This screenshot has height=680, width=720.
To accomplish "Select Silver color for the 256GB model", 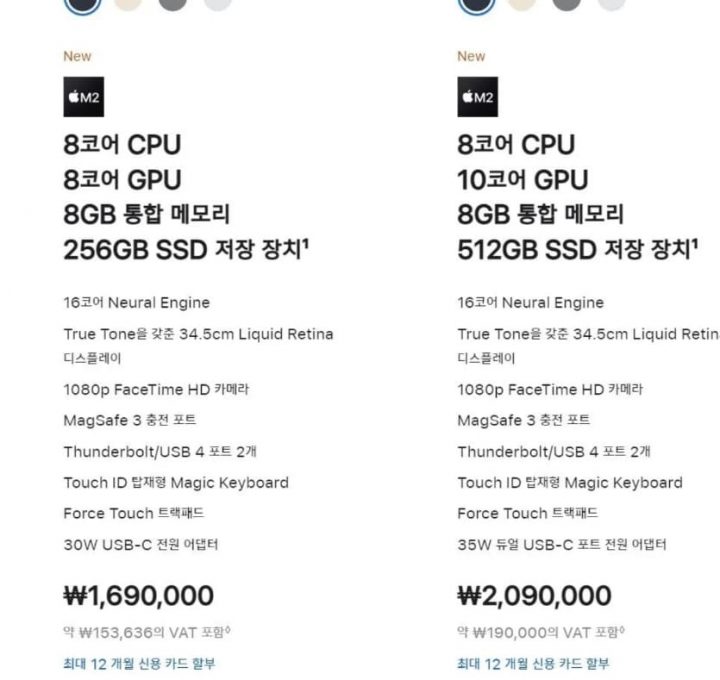I will [x=218, y=4].
